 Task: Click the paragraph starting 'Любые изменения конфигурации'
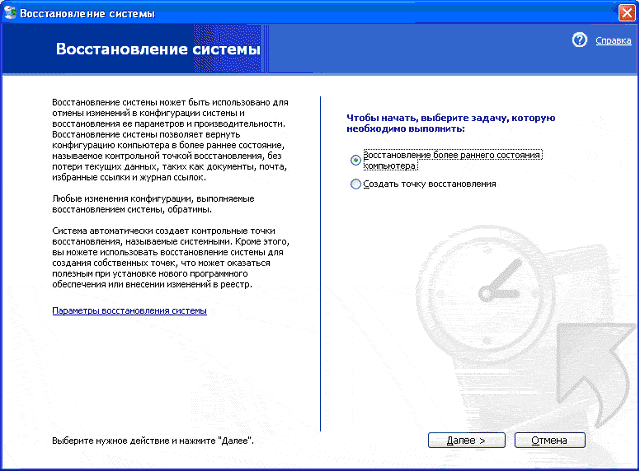click(139, 206)
